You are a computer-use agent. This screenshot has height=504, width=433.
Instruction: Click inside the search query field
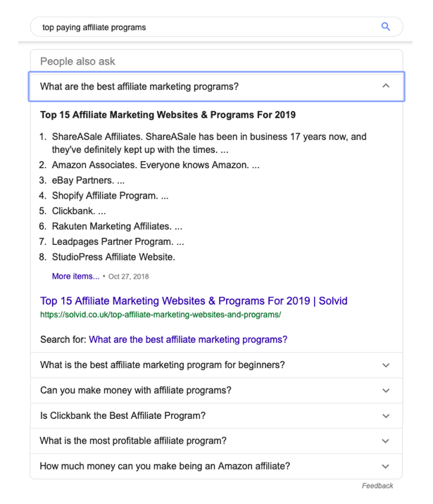204,27
